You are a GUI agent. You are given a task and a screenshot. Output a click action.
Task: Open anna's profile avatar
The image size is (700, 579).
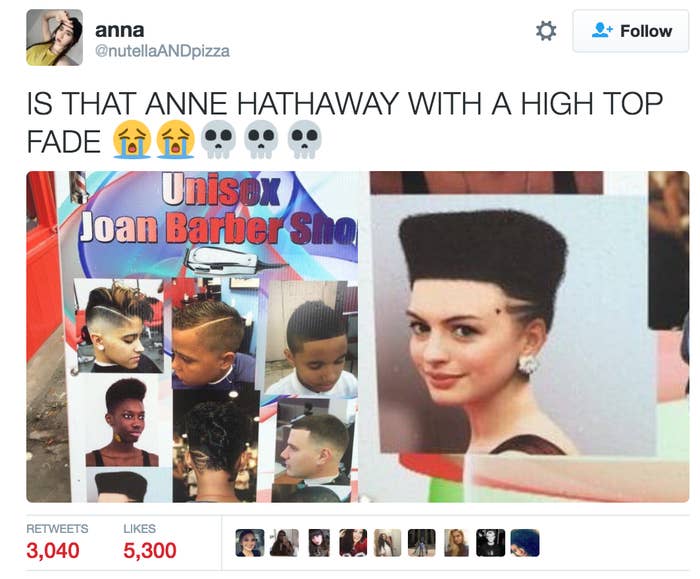coord(54,37)
